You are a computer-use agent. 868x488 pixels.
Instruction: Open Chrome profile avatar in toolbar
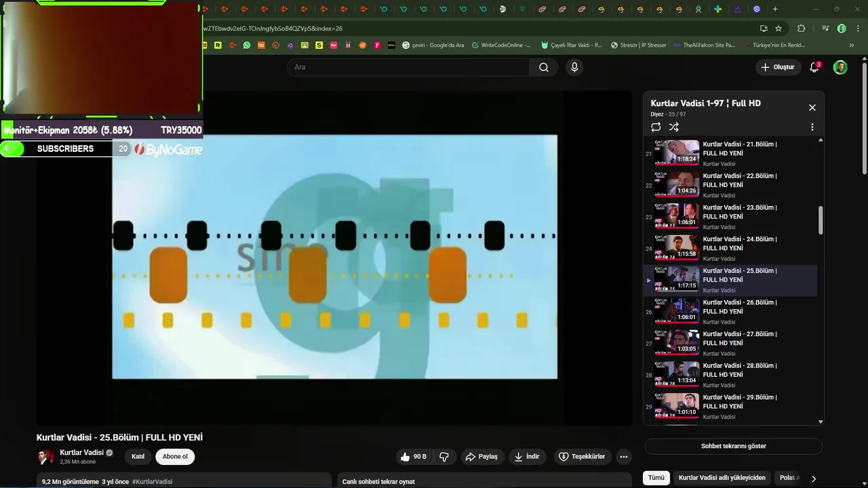coord(842,28)
